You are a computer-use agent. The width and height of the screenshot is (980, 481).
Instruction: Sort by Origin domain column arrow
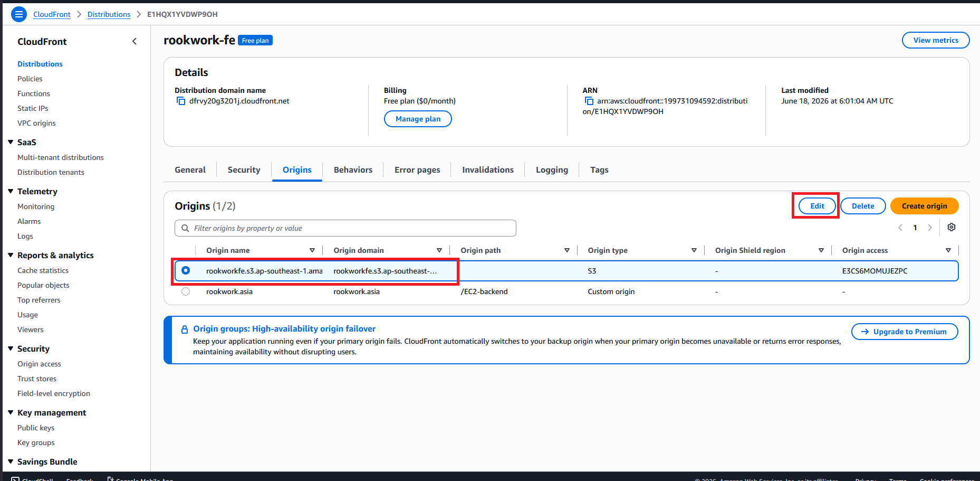pos(439,250)
